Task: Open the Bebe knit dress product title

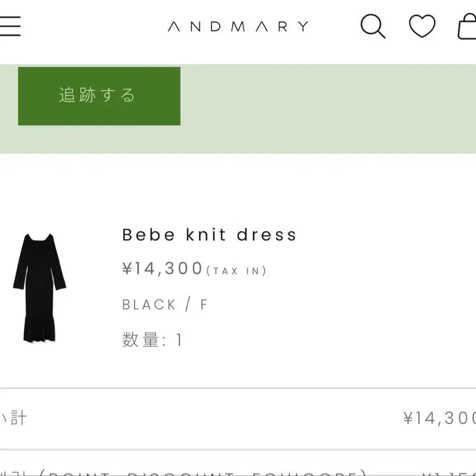Action: click(209, 235)
